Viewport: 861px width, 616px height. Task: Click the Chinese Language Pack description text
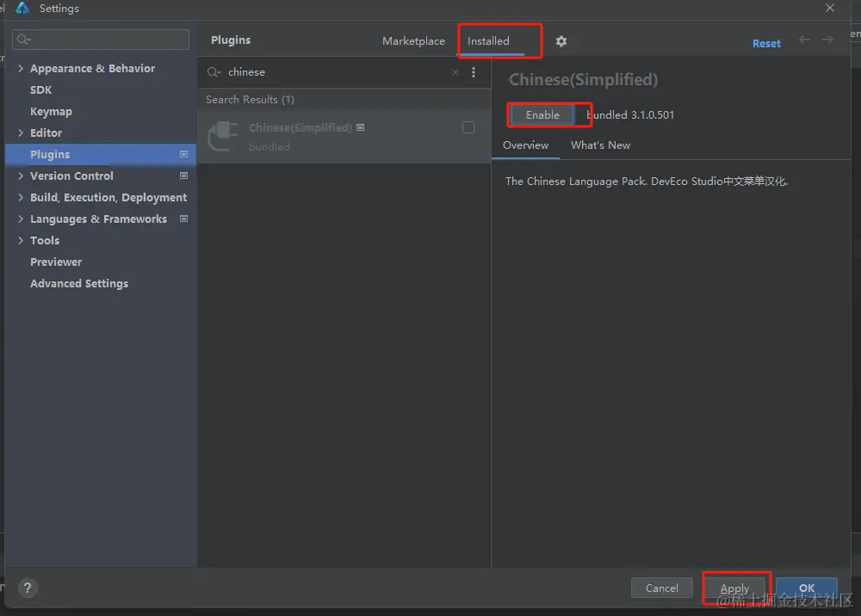pyautogui.click(x=647, y=182)
